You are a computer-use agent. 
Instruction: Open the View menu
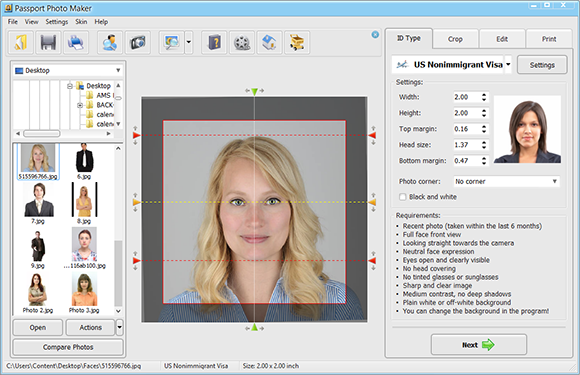point(31,22)
